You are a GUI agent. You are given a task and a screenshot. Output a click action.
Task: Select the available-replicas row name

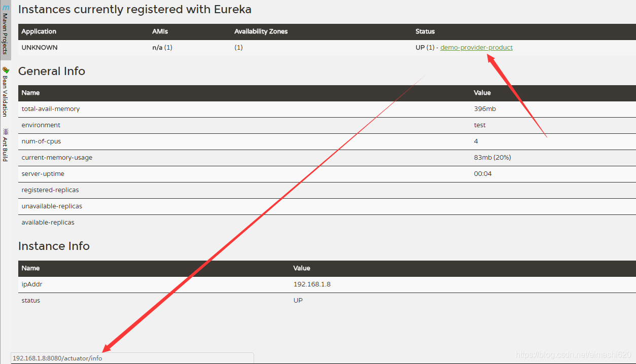click(x=48, y=222)
